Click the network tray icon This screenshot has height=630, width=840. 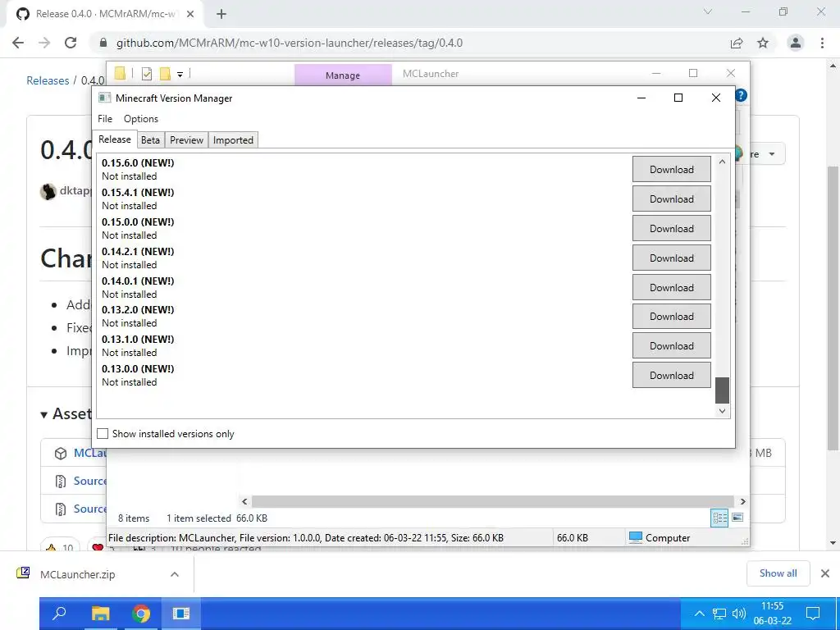(x=719, y=614)
